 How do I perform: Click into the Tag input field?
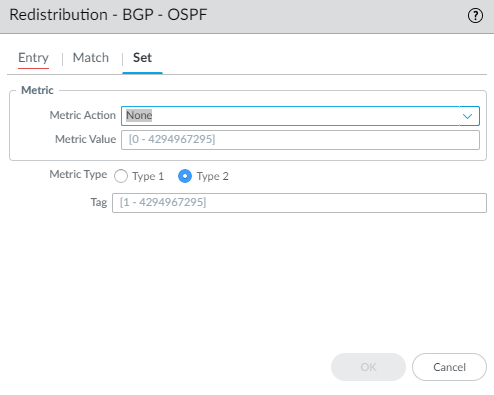[x=299, y=203]
